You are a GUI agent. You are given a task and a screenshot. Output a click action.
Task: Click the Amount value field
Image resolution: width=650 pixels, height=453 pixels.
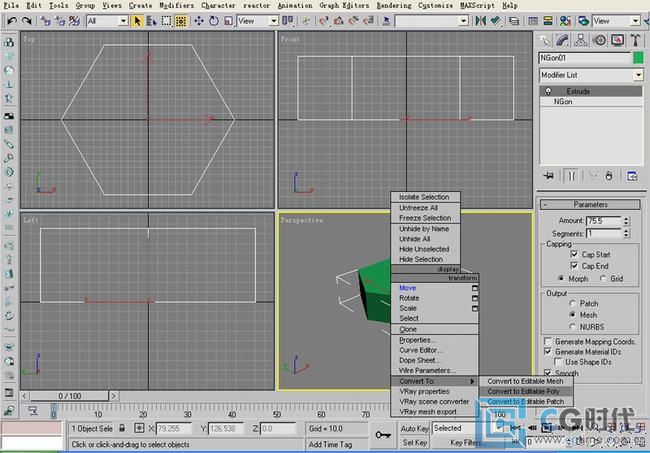[x=604, y=221]
